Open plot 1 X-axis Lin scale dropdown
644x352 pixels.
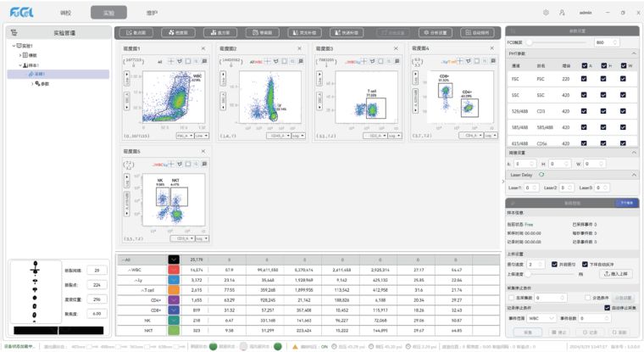(x=201, y=134)
